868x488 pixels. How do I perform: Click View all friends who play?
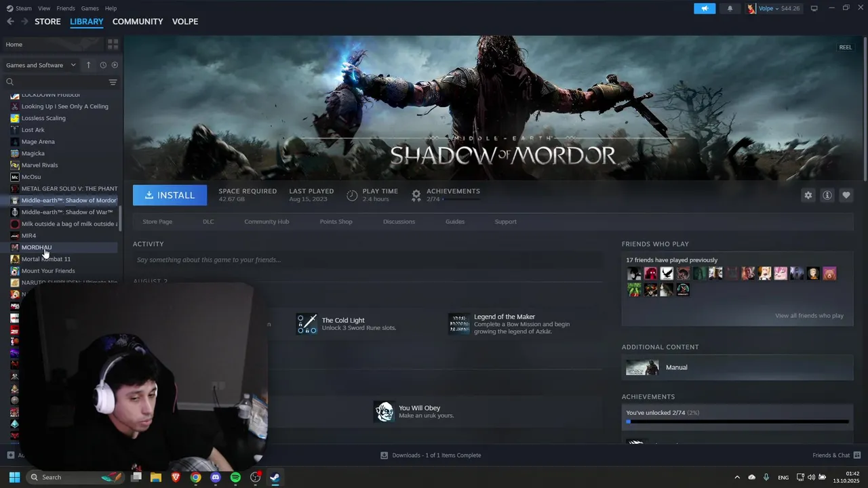[809, 316]
